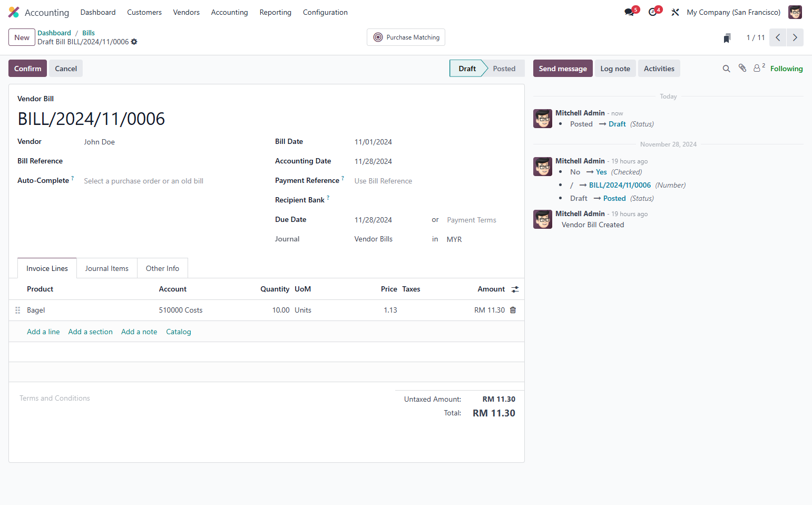Open the Vendor Bills journal dropdown
This screenshot has width=812, height=505.
(x=390, y=239)
